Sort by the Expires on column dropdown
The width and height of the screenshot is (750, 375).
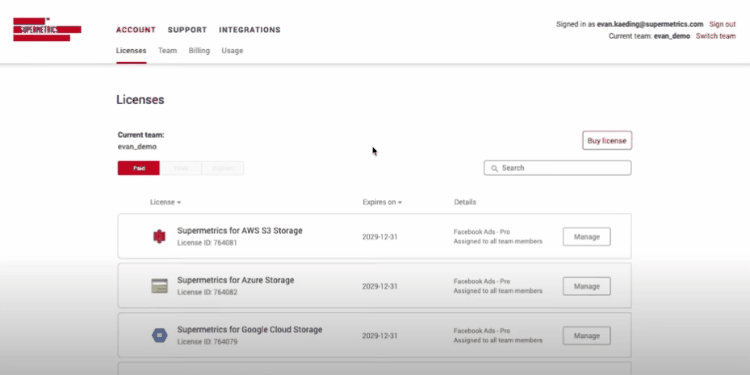(x=382, y=202)
